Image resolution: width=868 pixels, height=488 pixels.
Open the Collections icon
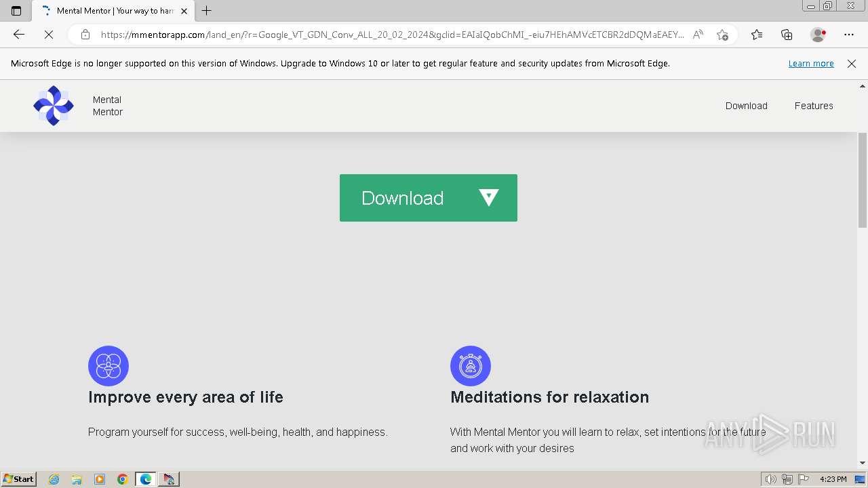787,35
